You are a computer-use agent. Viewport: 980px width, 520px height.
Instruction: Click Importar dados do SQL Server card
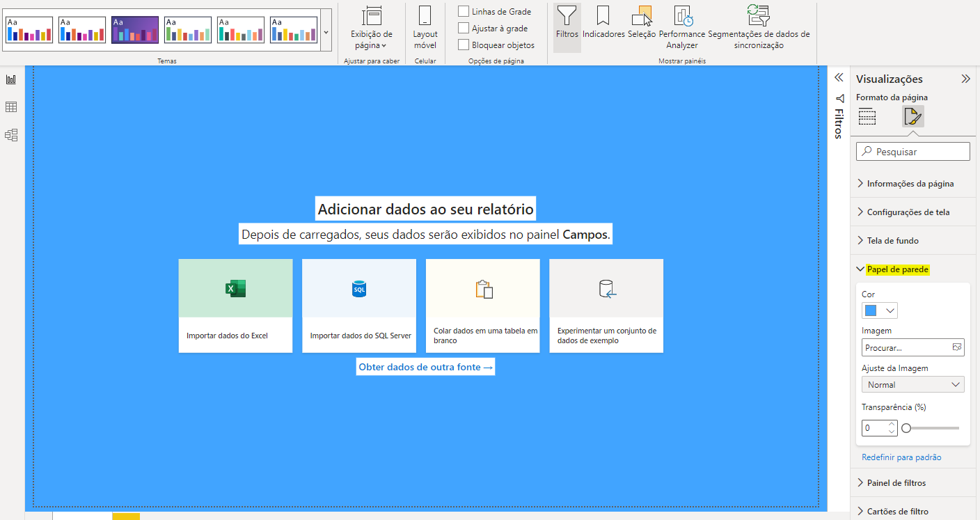pos(359,306)
